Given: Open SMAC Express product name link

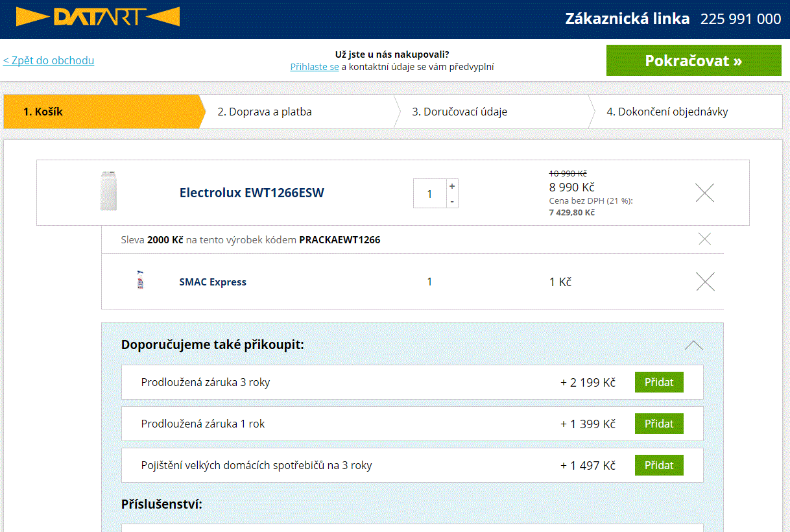Looking at the screenshot, I should tap(213, 282).
